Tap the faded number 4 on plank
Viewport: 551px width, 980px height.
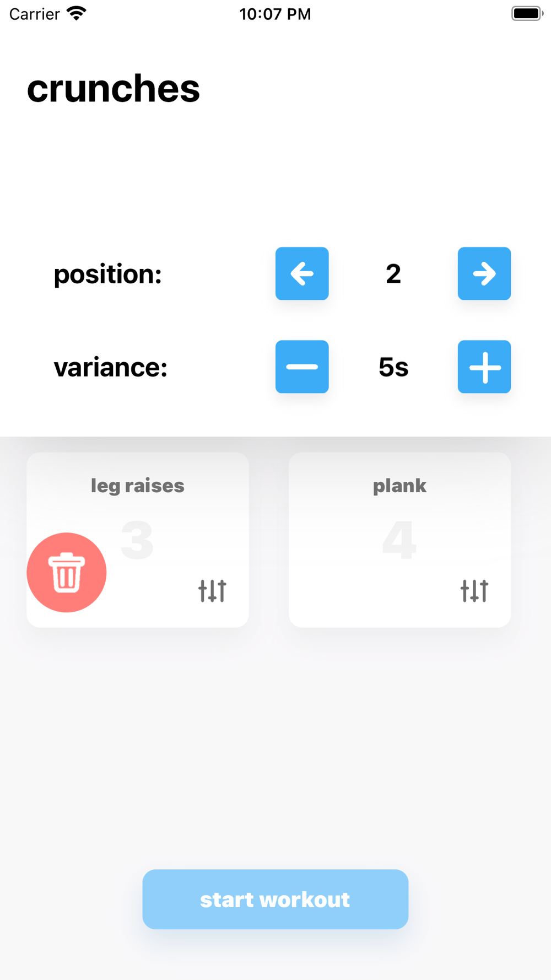coord(399,540)
